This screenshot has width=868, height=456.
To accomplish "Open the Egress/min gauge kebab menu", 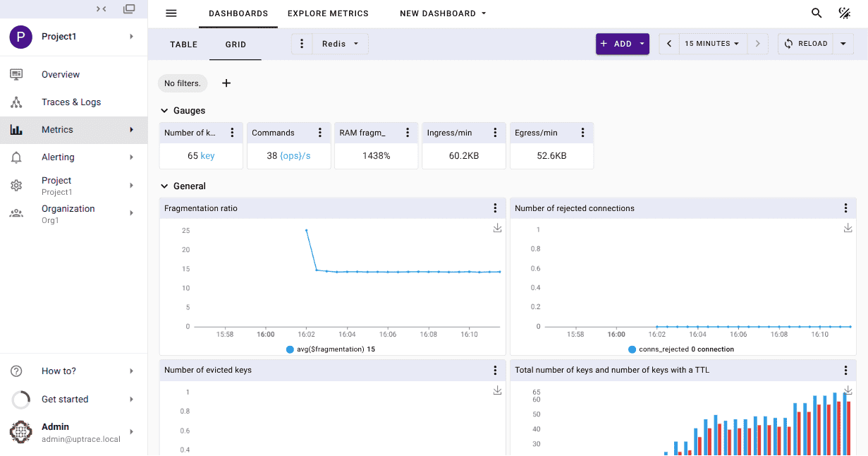I will click(582, 133).
